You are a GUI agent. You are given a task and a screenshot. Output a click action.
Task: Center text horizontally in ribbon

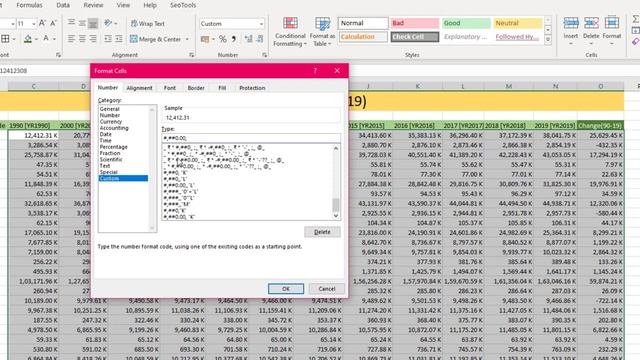click(82, 39)
